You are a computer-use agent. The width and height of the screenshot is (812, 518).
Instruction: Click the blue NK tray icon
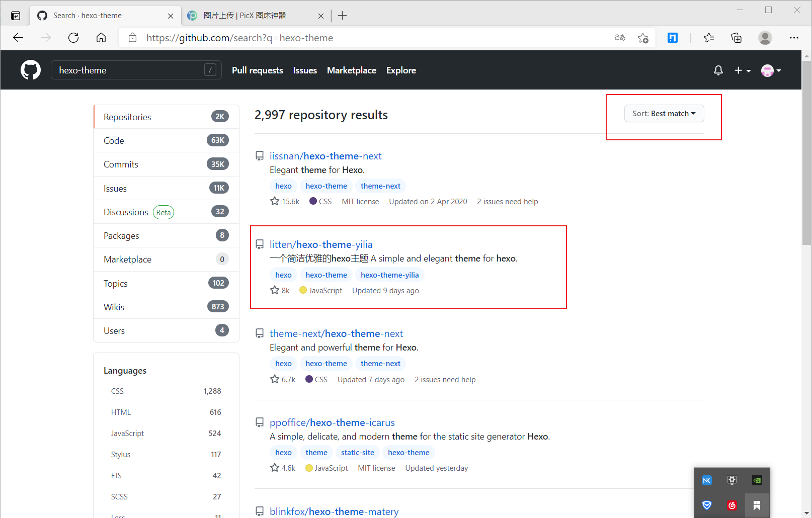[707, 480]
